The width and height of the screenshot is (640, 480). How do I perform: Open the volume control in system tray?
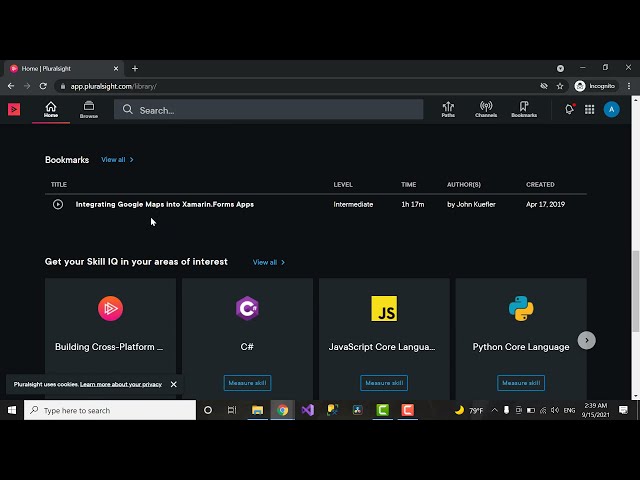(555, 410)
